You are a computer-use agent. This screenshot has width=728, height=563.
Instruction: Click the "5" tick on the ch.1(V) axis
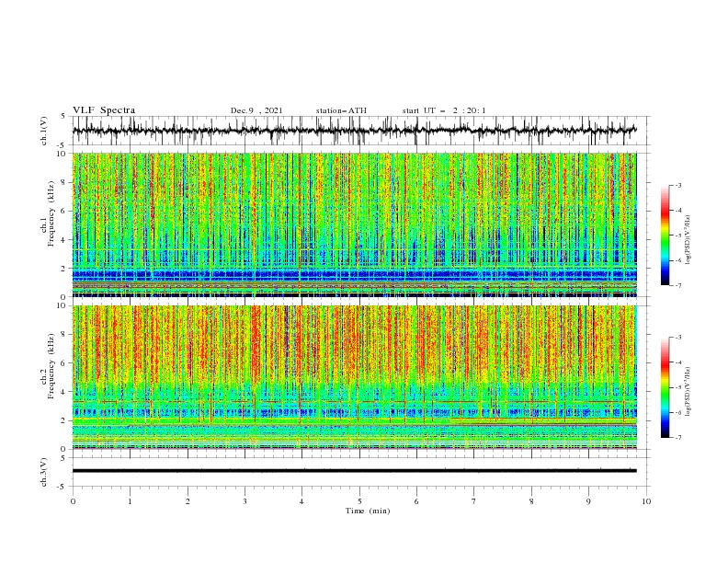[x=64, y=116]
